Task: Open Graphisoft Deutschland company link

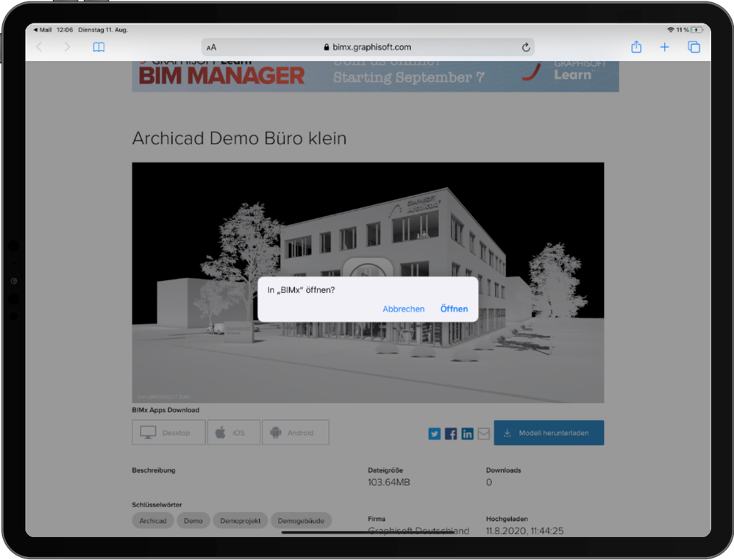Action: click(x=418, y=531)
